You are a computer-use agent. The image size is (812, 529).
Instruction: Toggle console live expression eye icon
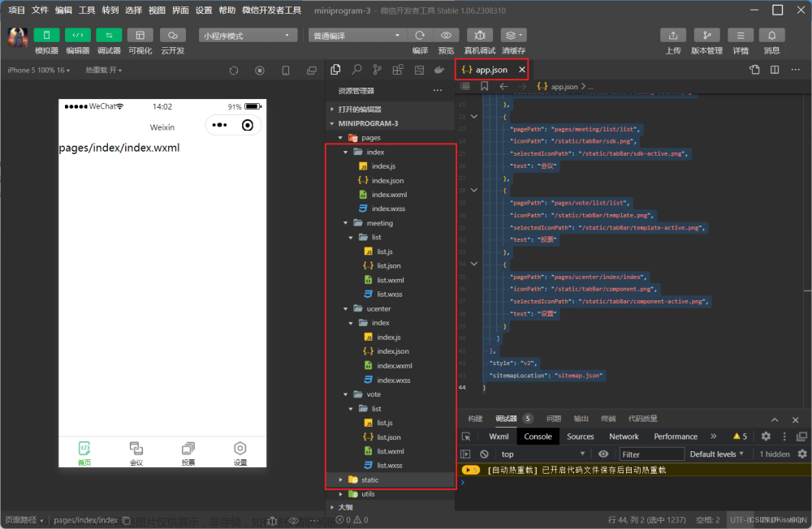pyautogui.click(x=603, y=454)
